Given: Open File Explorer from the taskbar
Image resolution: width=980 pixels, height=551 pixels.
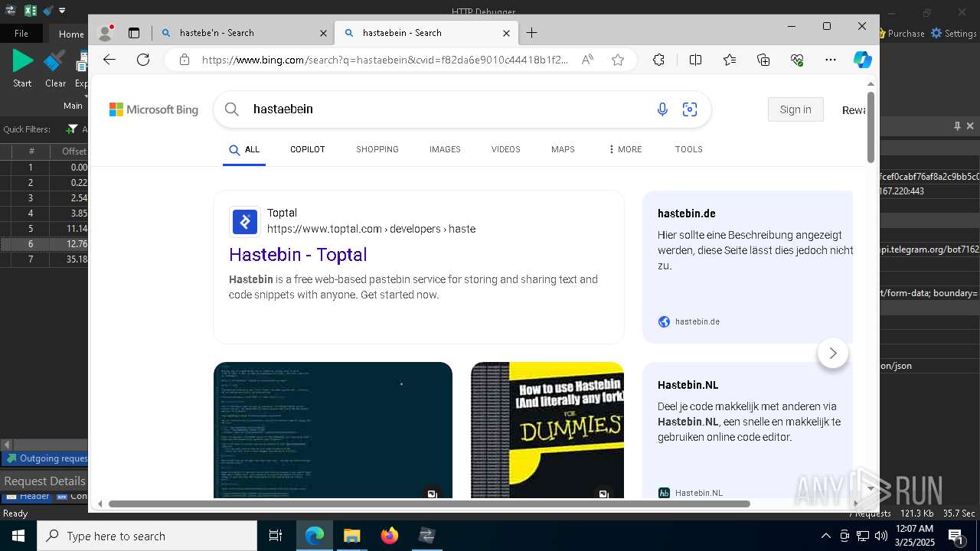Looking at the screenshot, I should (351, 536).
